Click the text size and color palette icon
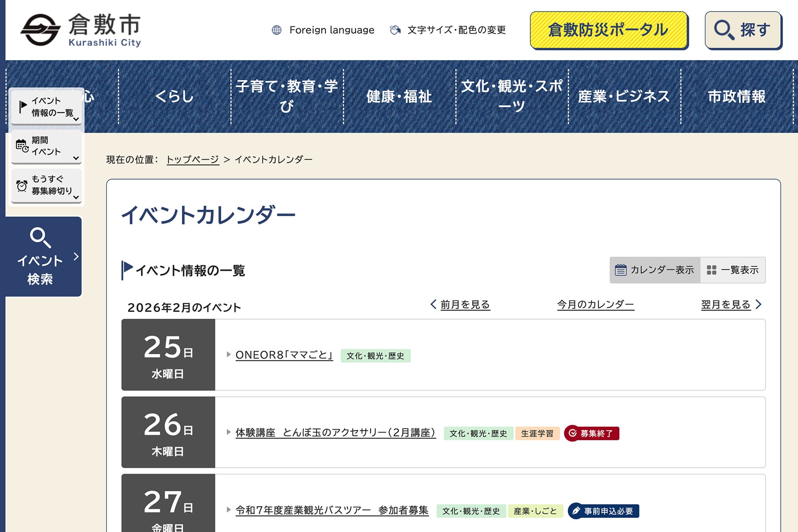Viewport: 798px width, 532px height. 395,30
